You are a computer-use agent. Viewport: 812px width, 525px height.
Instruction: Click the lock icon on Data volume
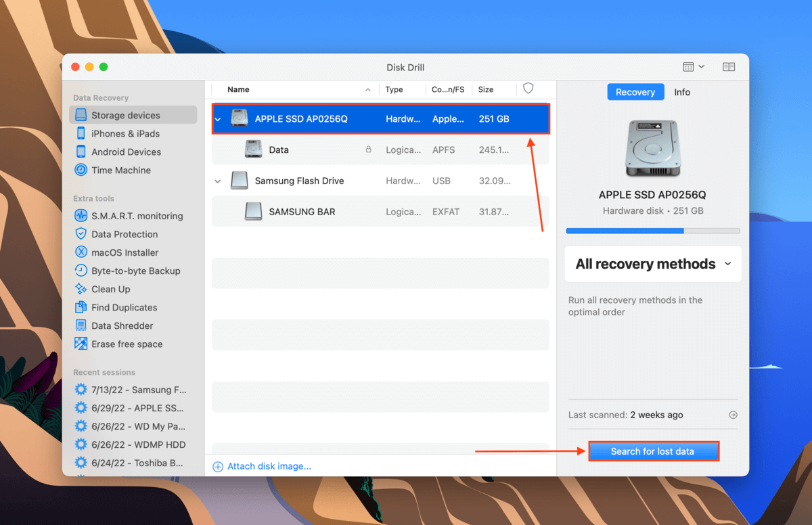[368, 150]
